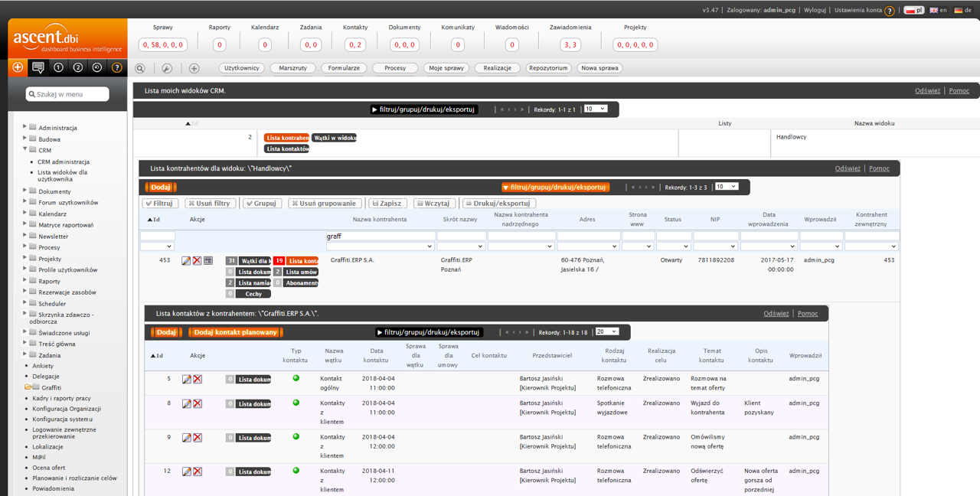The image size is (980, 496).
Task: Click the help question mark beside Ustawienia konta
Action: pos(890,11)
